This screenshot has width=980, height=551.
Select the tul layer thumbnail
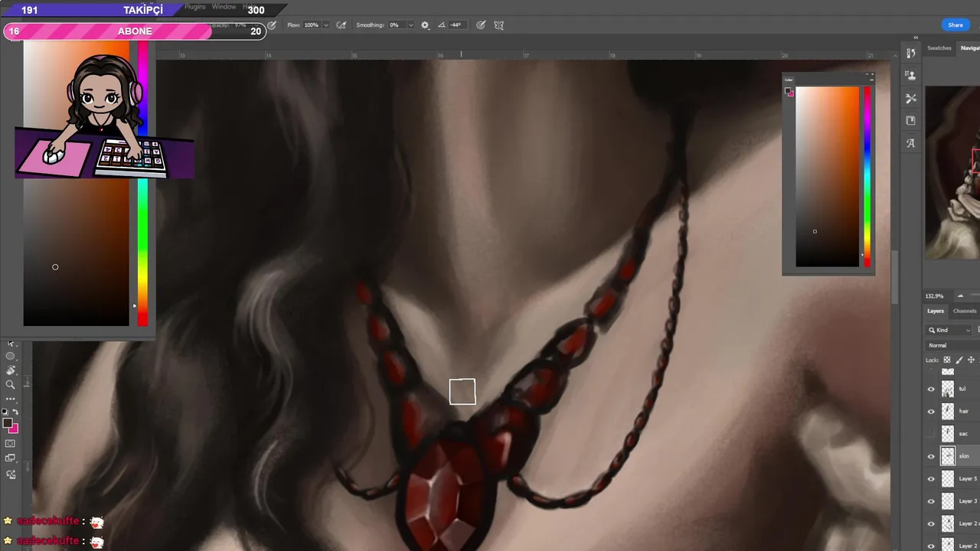tap(948, 389)
